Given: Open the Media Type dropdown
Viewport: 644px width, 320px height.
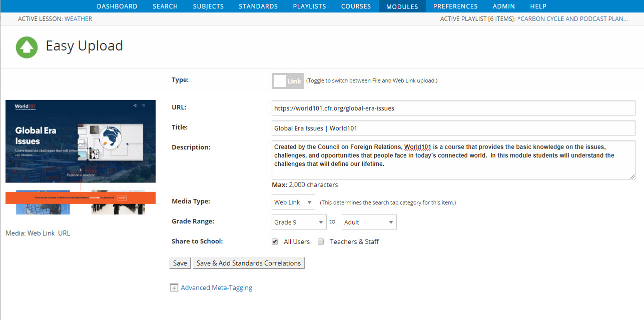Looking at the screenshot, I should pyautogui.click(x=293, y=202).
